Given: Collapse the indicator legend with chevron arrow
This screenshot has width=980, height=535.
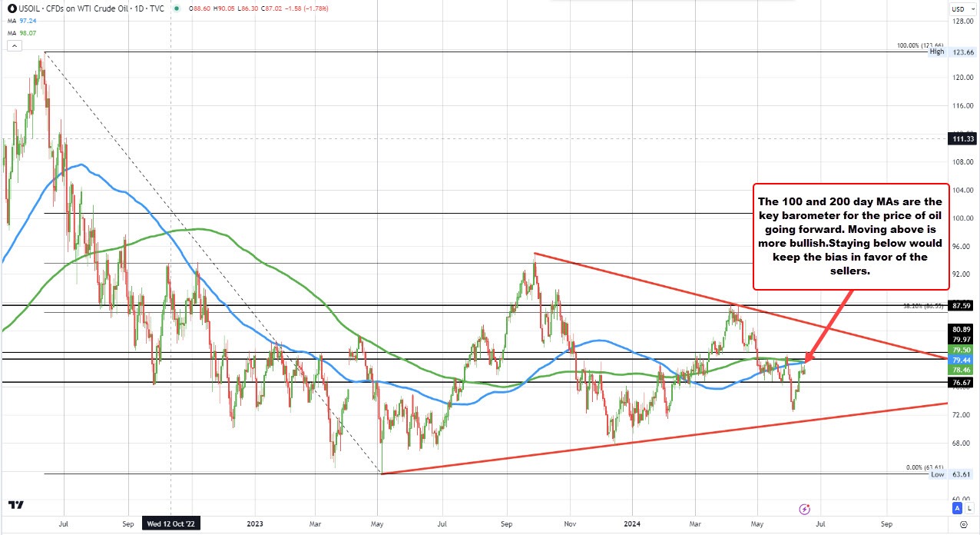Looking at the screenshot, I should (x=13, y=46).
